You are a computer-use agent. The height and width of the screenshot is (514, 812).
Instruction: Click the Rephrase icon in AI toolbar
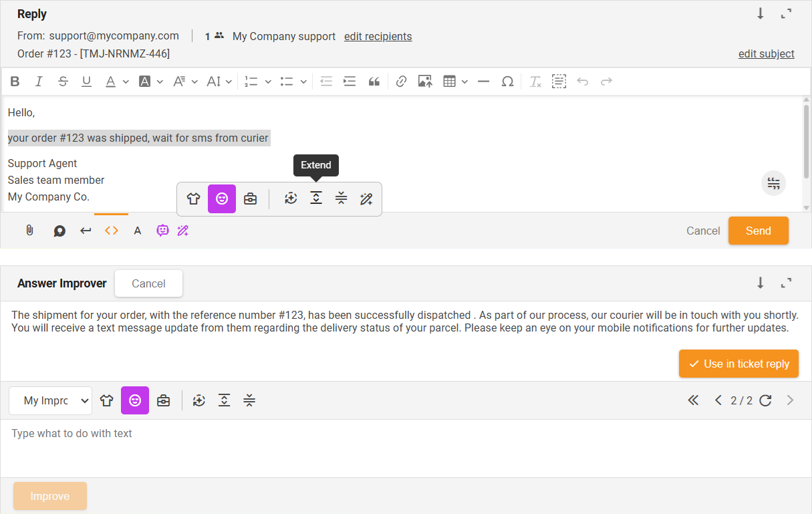point(290,199)
